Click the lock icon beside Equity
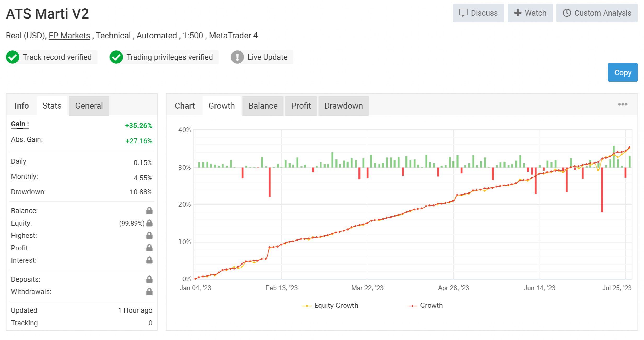 [x=149, y=223]
